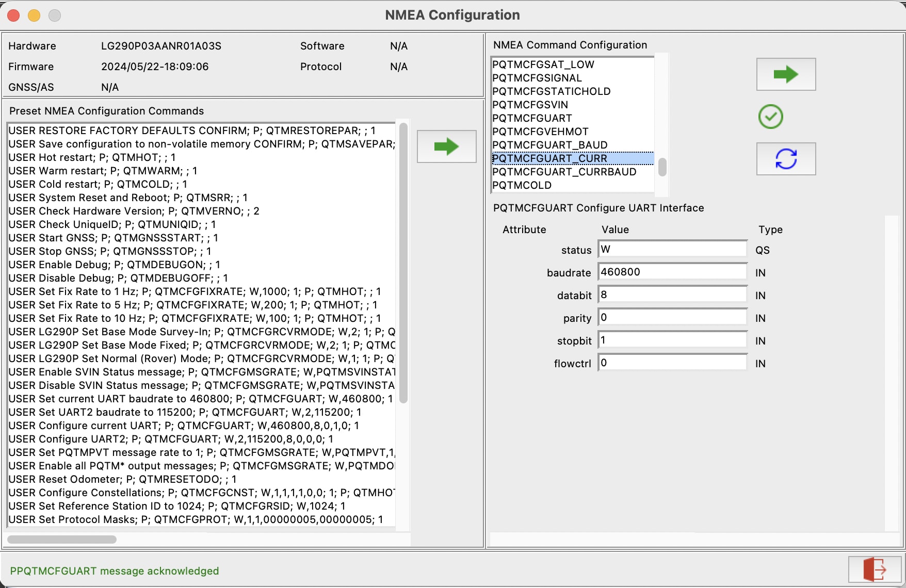
Task: Select USER Hot restart preset
Action: click(x=202, y=157)
